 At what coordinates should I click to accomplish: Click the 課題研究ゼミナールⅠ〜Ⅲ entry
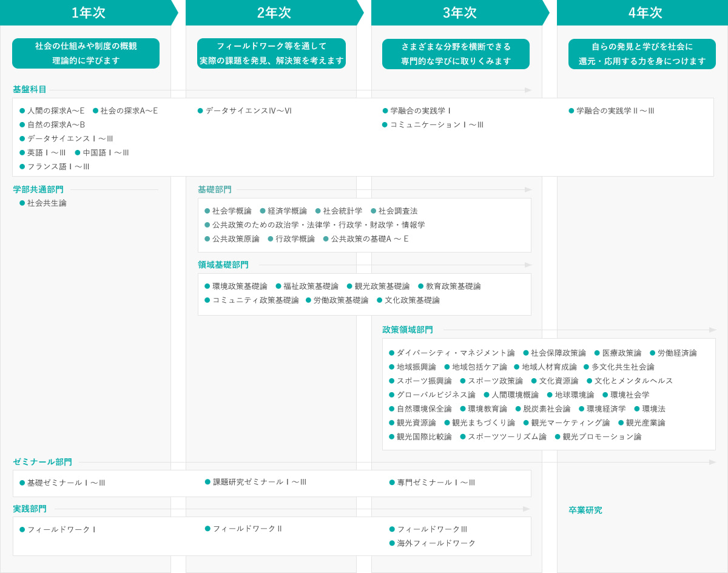[259, 482]
